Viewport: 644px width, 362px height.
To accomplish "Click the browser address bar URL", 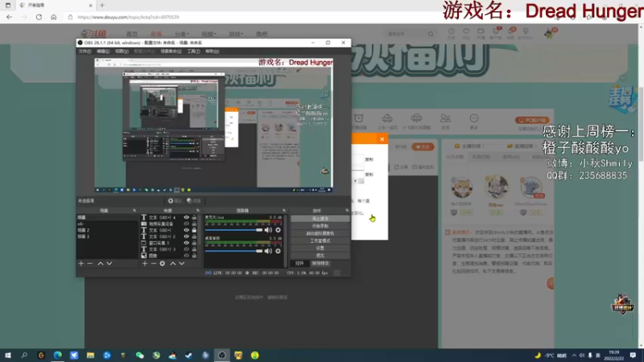I will tap(128, 17).
